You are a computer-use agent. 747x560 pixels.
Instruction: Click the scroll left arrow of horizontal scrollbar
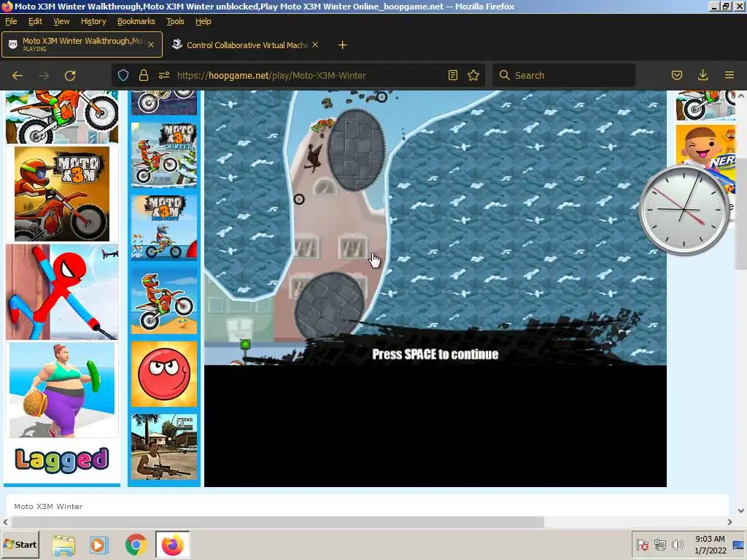[5, 522]
